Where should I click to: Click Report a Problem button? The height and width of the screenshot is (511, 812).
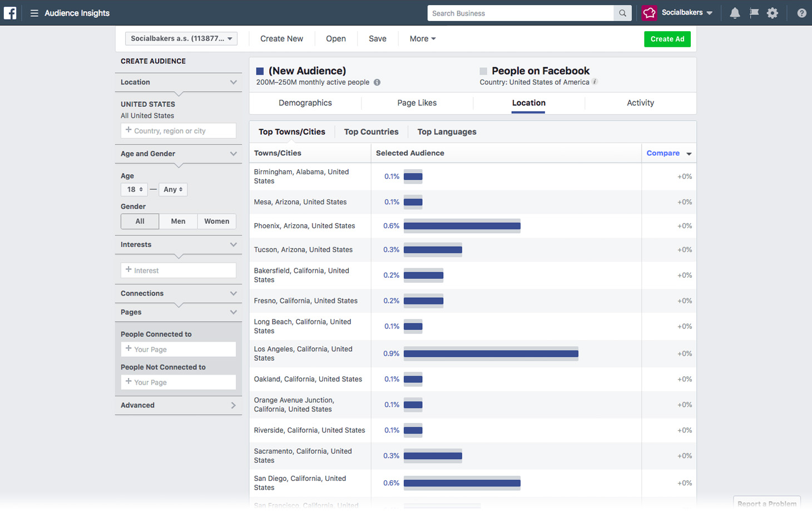(767, 503)
